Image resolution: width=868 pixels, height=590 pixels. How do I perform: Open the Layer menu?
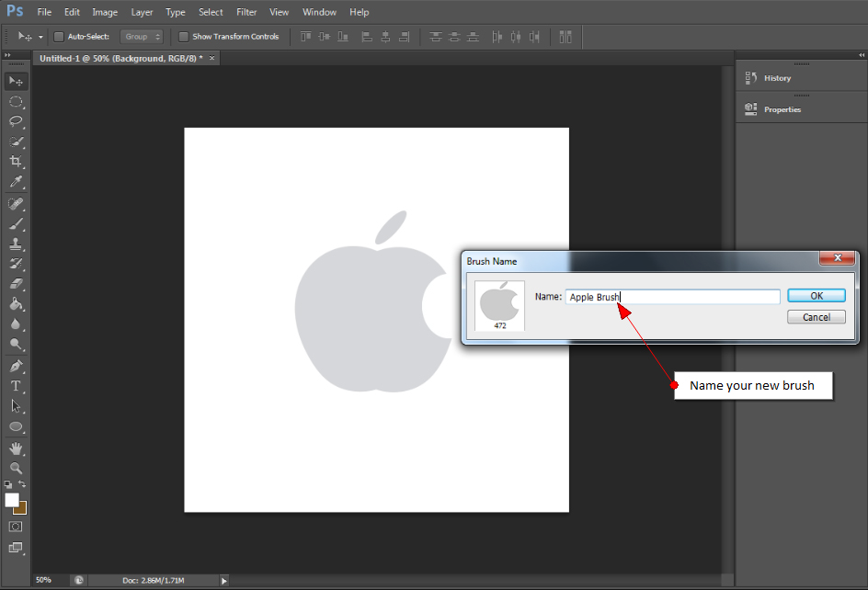(142, 12)
